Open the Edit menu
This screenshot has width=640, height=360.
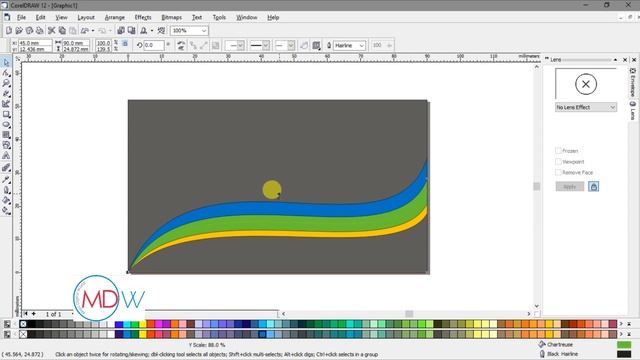tap(40, 17)
